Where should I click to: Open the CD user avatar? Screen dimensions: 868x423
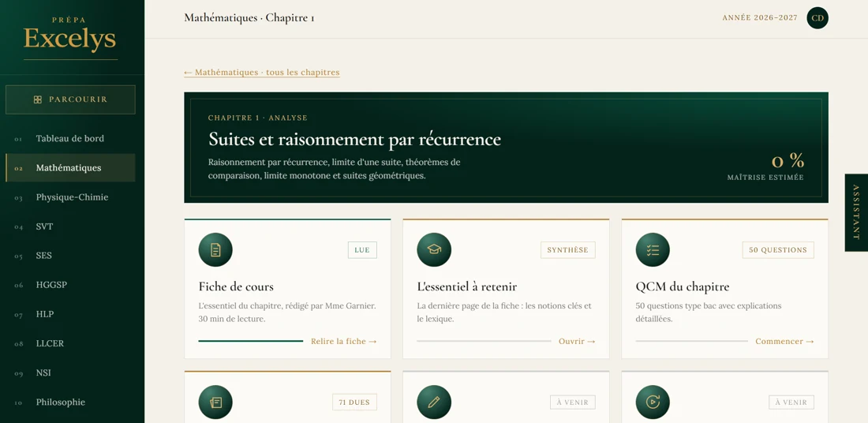coord(817,17)
